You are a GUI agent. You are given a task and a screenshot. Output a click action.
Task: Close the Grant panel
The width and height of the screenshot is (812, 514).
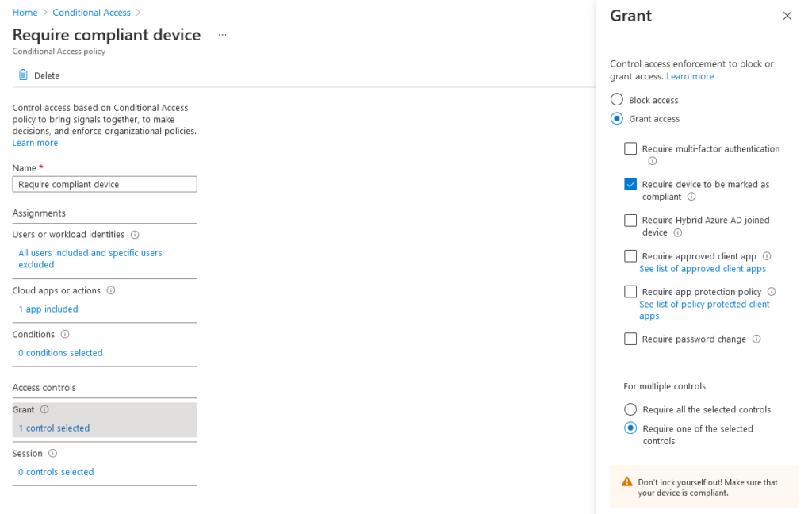tap(787, 16)
